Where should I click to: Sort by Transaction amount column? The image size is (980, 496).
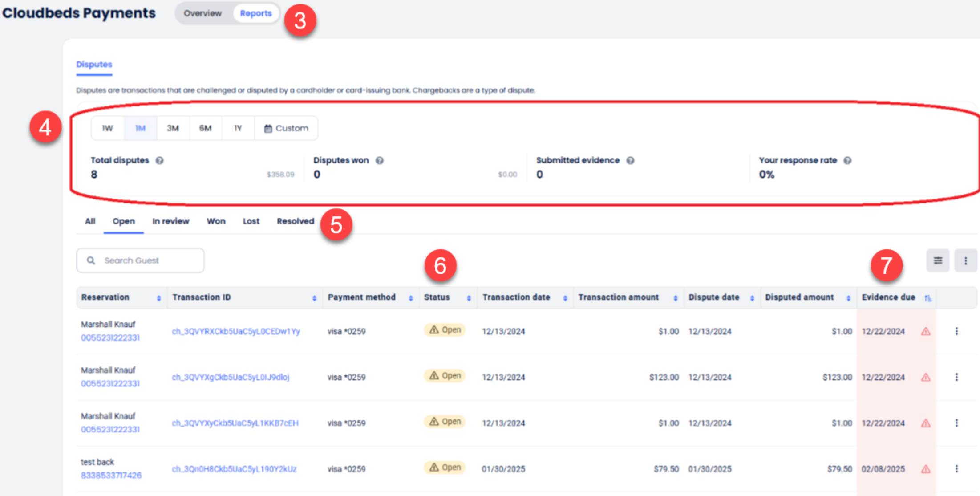click(x=675, y=298)
